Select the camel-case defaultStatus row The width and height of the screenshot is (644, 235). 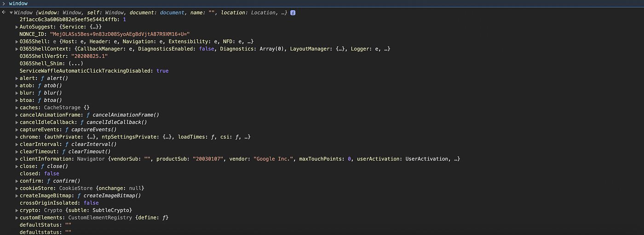pos(46,225)
